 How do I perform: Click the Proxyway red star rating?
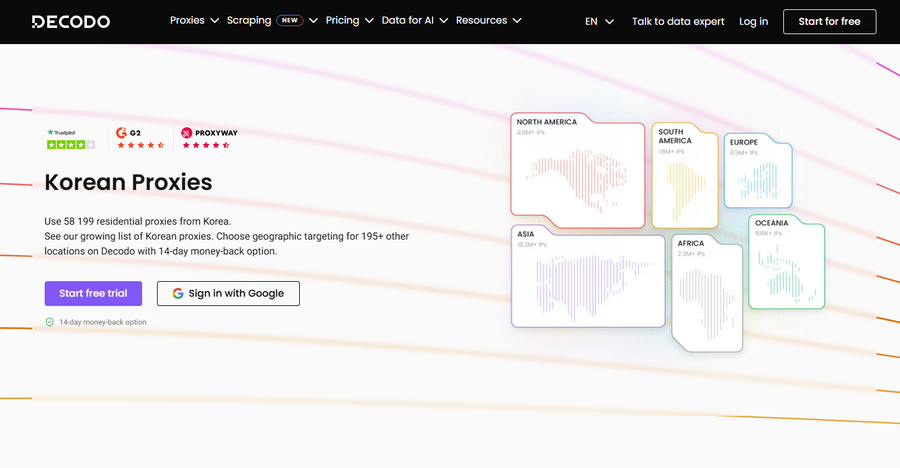click(206, 145)
